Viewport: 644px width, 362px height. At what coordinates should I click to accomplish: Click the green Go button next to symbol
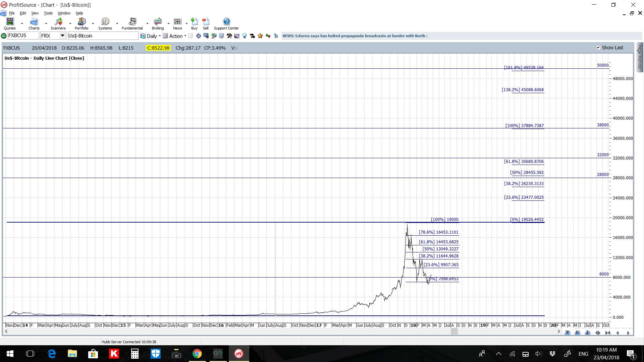pyautogui.click(x=4, y=36)
